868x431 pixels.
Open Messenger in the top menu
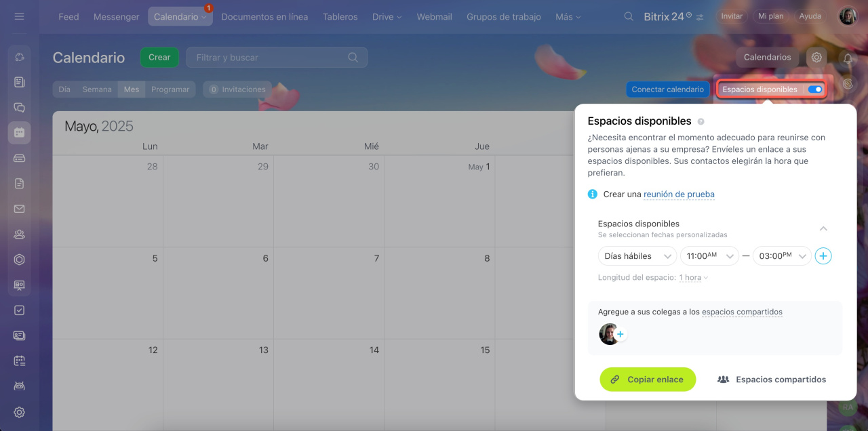[116, 16]
